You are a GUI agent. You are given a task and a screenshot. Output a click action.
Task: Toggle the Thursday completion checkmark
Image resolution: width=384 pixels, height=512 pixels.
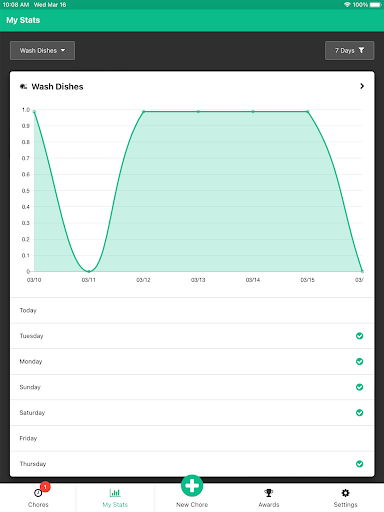click(x=359, y=464)
